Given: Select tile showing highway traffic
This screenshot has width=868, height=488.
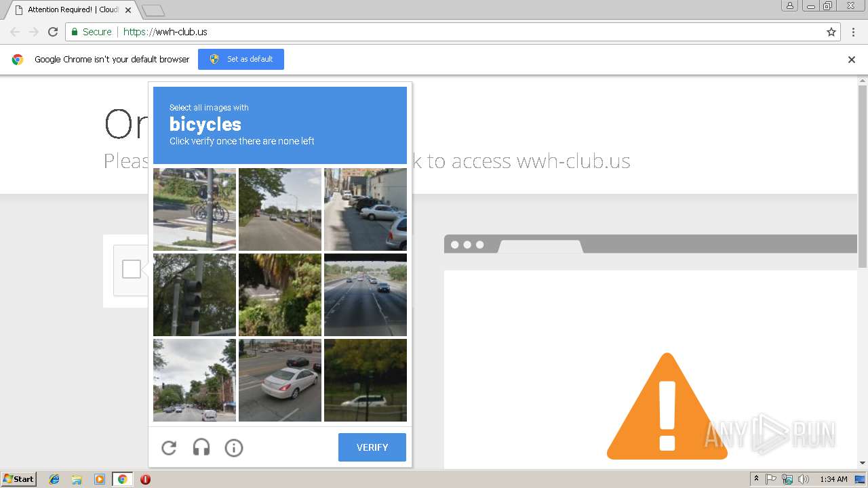Looking at the screenshot, I should [x=366, y=295].
